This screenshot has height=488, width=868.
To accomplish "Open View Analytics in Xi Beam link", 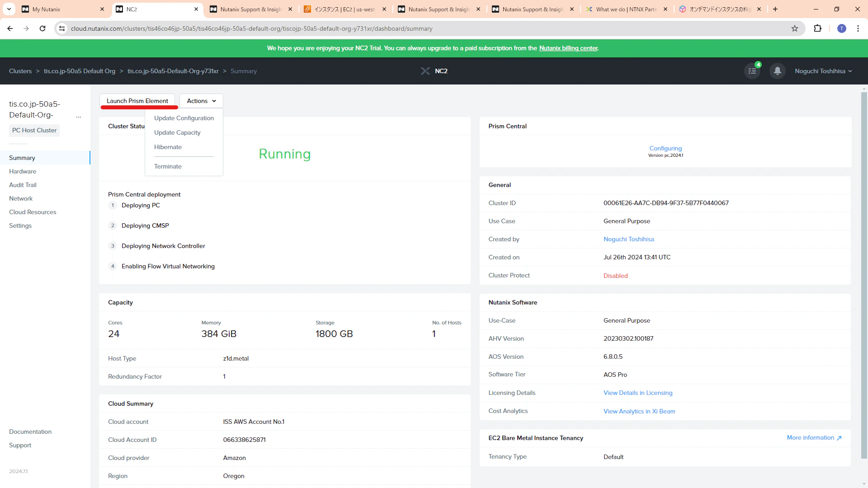I will click(639, 411).
